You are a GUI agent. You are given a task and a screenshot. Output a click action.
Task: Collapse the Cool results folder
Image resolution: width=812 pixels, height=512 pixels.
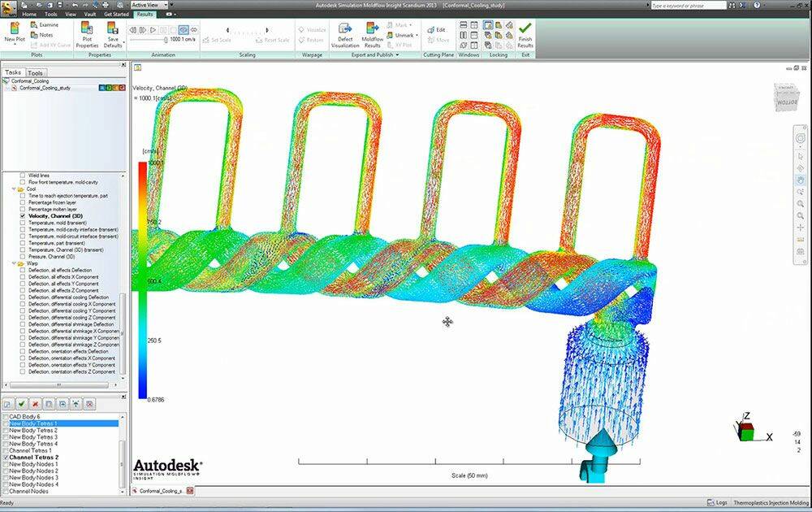[x=14, y=189]
